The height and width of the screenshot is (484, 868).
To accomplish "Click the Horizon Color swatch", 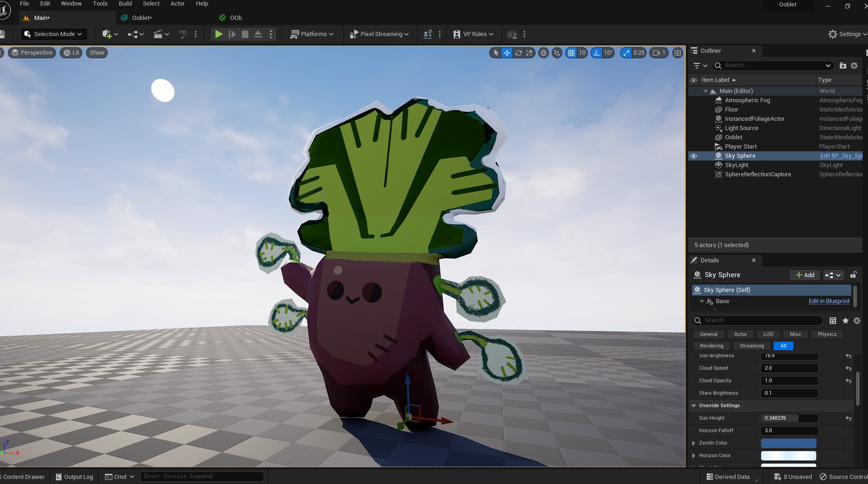I will [x=788, y=456].
